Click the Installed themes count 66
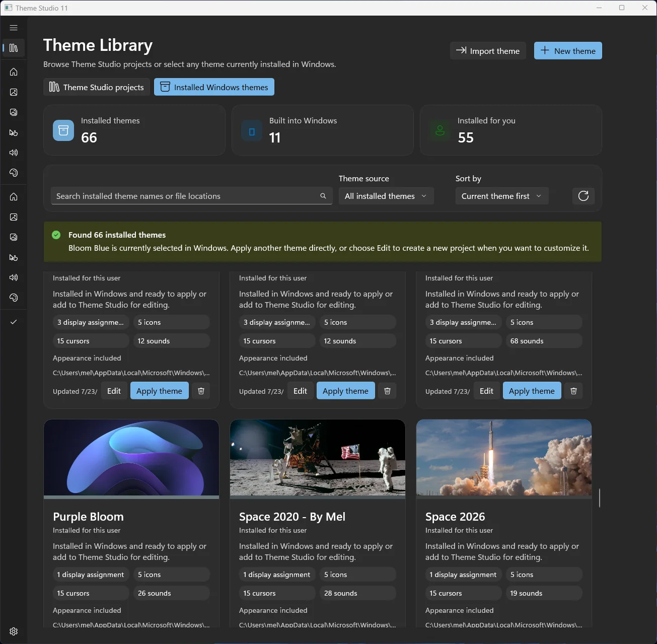The image size is (657, 644). click(x=89, y=137)
